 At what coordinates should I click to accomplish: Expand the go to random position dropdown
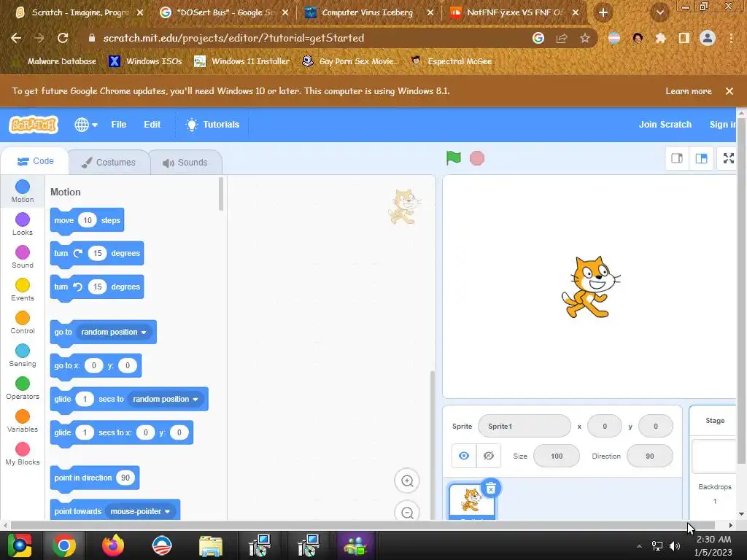(x=113, y=332)
